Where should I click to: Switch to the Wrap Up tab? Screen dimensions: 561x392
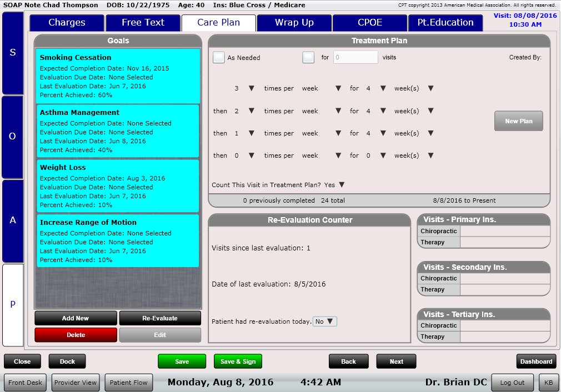click(294, 23)
